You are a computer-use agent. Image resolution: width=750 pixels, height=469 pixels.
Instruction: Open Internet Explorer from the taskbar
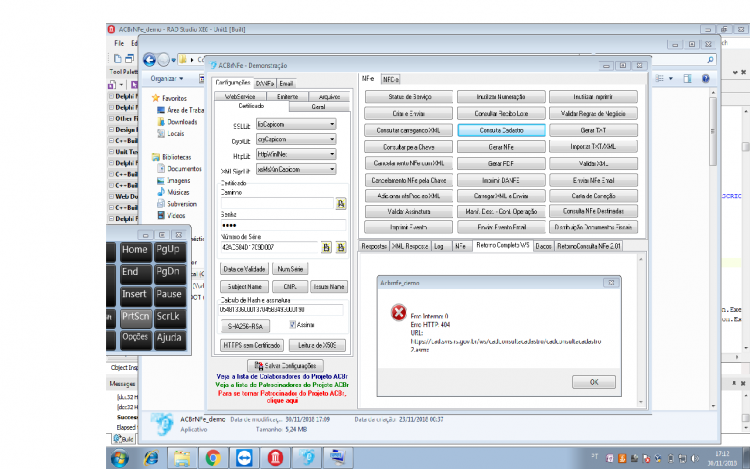pyautogui.click(x=151, y=458)
